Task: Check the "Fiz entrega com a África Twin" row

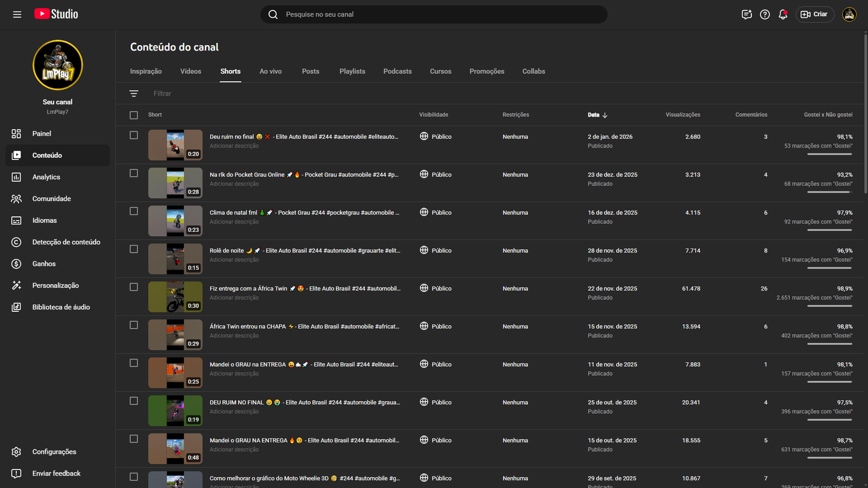Action: pos(134,287)
